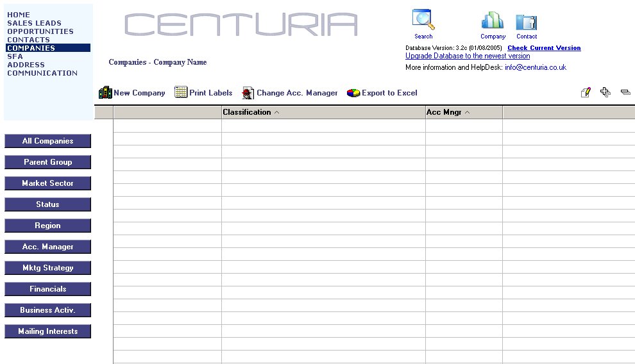Open Mktg Strategy view

(48, 268)
